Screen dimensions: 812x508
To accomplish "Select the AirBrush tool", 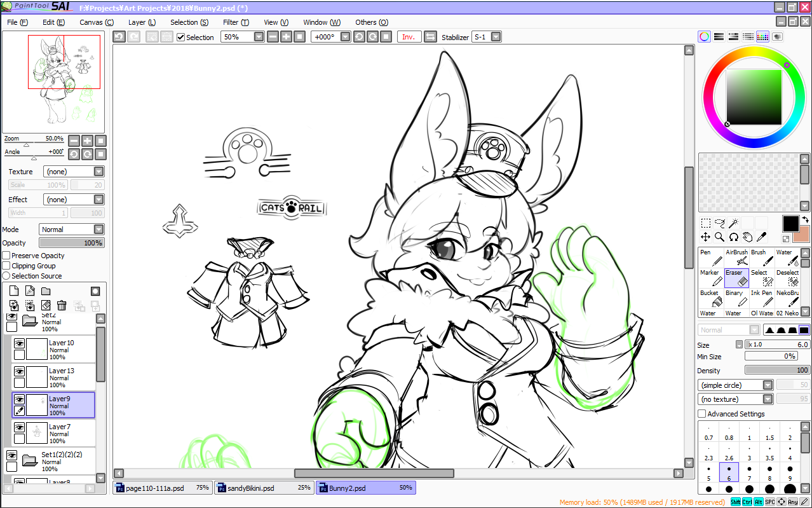I will point(736,257).
